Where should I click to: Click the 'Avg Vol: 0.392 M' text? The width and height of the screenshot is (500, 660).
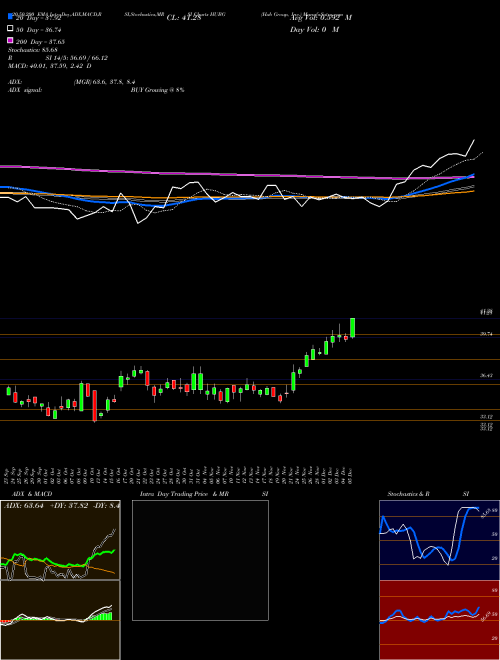pos(321,18)
